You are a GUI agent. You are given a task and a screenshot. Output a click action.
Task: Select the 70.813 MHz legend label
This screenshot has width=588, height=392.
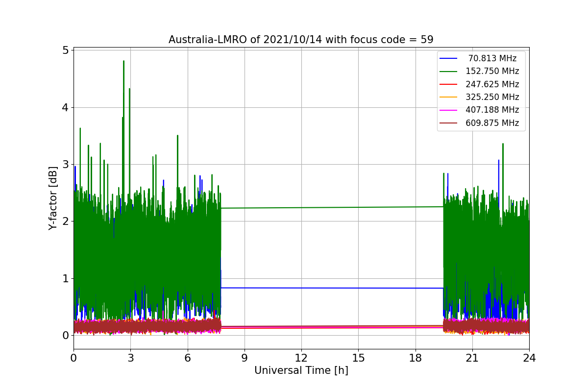tap(492, 58)
